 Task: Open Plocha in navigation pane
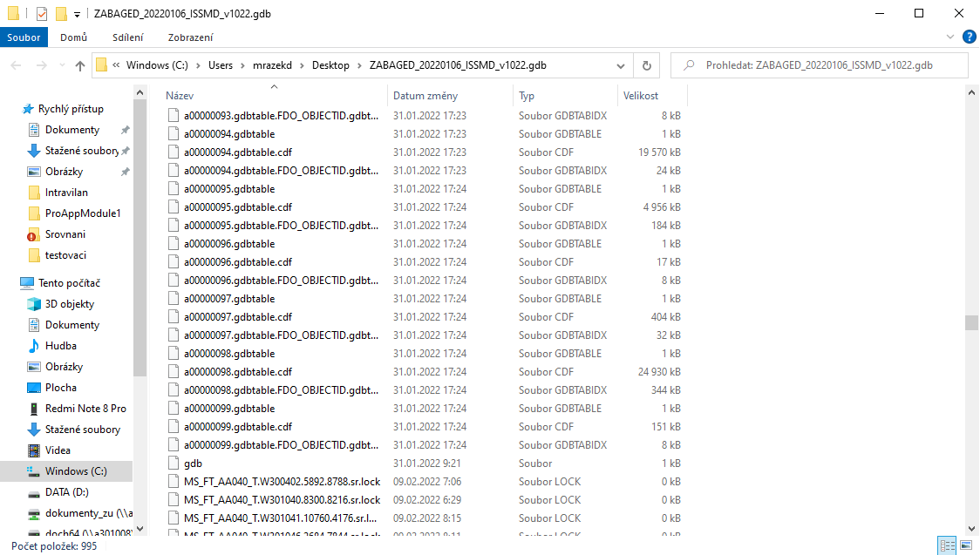[x=61, y=388]
